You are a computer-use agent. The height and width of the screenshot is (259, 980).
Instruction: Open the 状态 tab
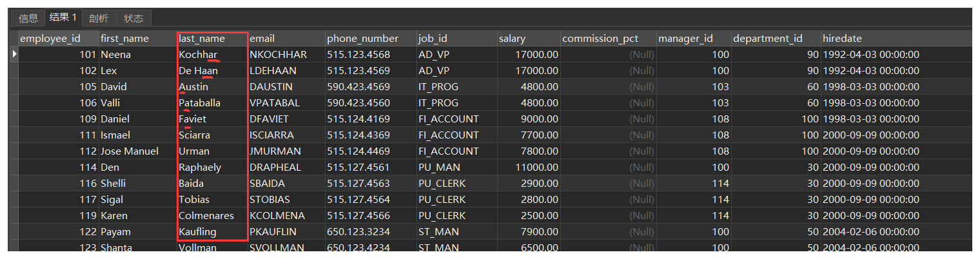coord(133,18)
